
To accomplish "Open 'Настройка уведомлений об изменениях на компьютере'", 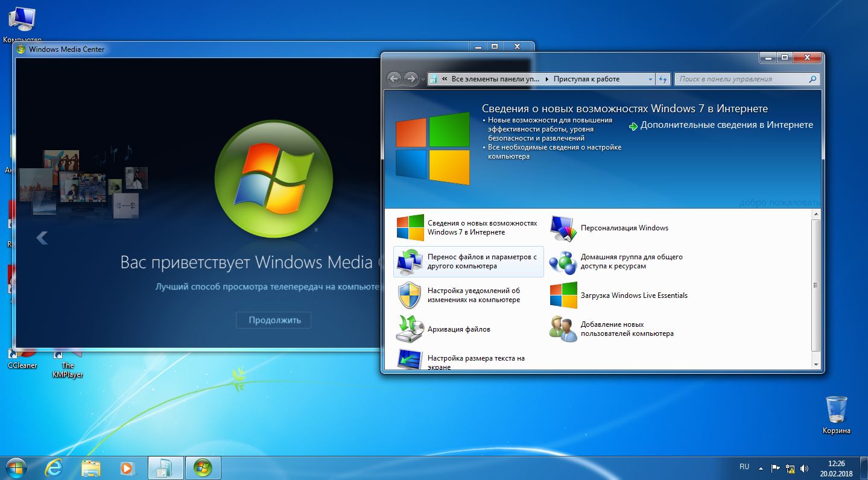I will [x=467, y=295].
